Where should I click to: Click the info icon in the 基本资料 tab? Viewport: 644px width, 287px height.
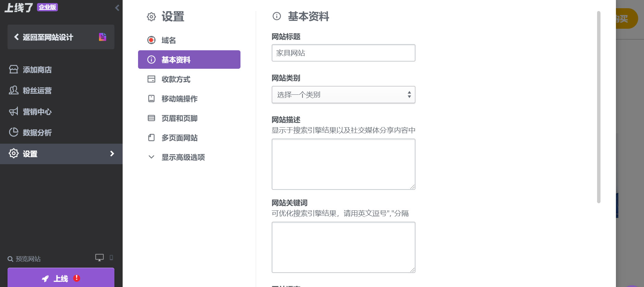(x=151, y=60)
